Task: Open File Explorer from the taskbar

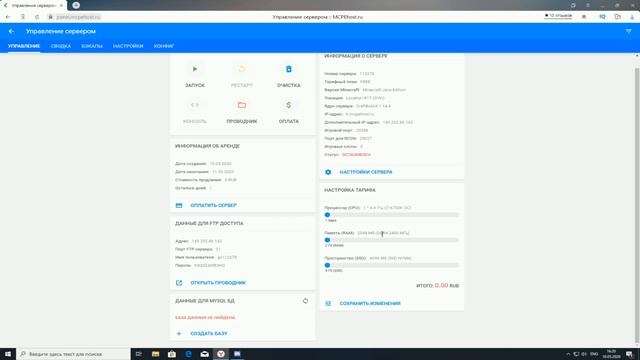Action: [156, 354]
